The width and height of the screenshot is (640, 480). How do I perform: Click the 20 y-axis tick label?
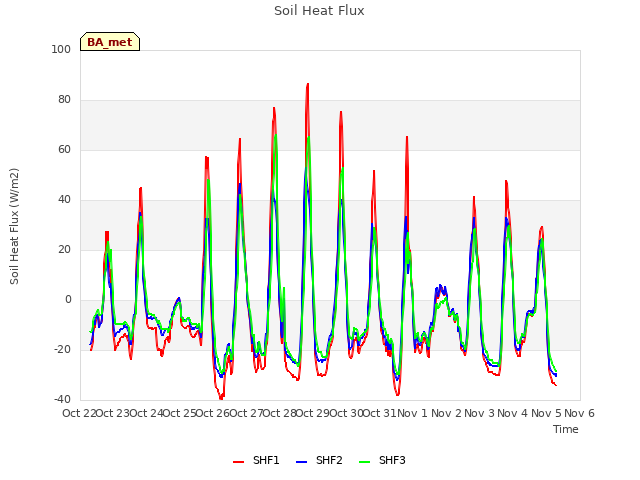[x=64, y=250]
